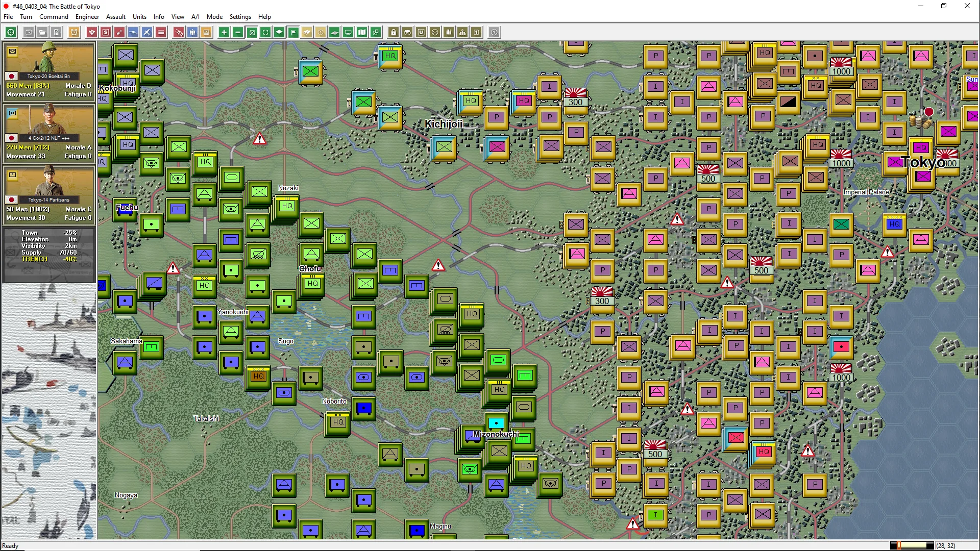
Task: Click the progress bar in the status bar
Action: point(912,545)
